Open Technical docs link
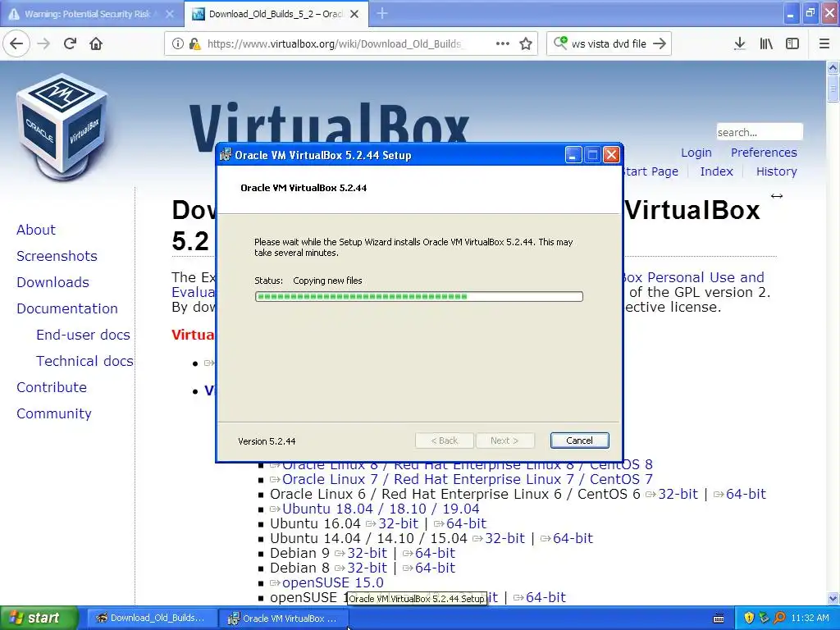The height and width of the screenshot is (630, 840). [84, 361]
